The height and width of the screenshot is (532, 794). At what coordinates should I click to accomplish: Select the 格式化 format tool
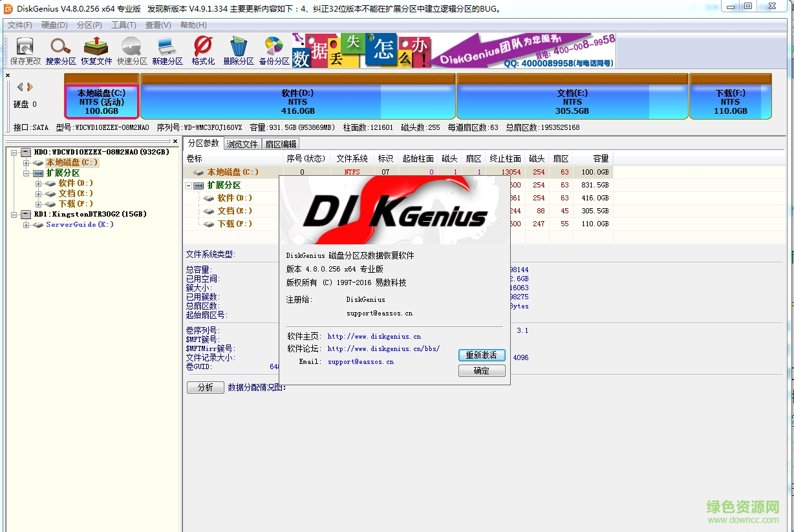(202, 50)
